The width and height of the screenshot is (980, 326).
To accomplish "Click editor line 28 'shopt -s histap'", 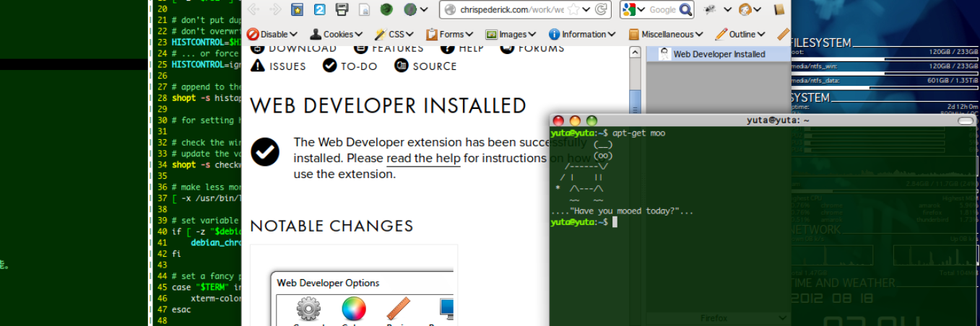I will [x=205, y=98].
